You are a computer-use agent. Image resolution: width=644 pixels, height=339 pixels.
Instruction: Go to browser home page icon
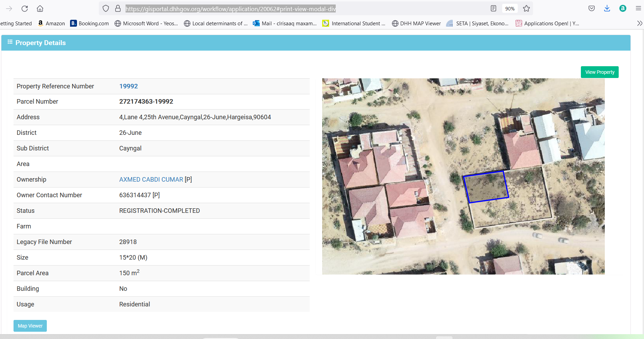click(x=40, y=9)
